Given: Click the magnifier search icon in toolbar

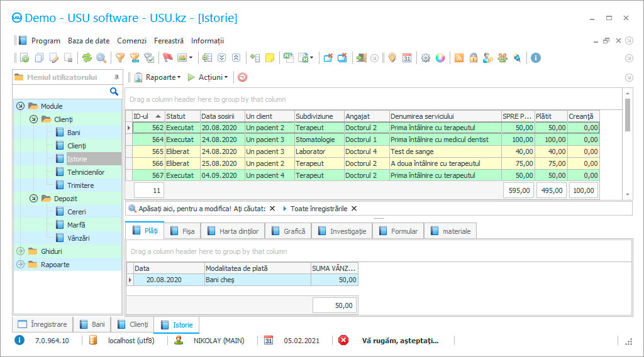Looking at the screenshot, I should coord(101,58).
